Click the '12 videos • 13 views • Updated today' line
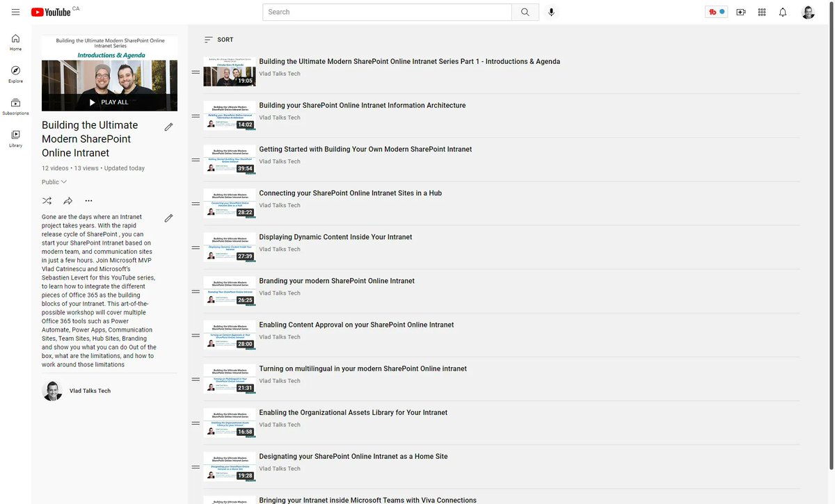Viewport: 835px width, 504px height. coord(93,168)
